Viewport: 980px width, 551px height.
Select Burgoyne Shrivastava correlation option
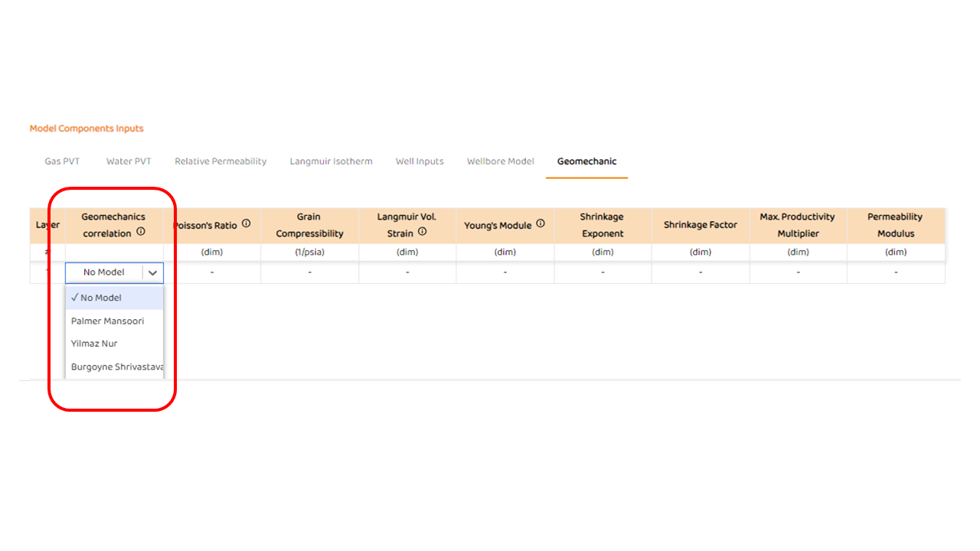116,367
